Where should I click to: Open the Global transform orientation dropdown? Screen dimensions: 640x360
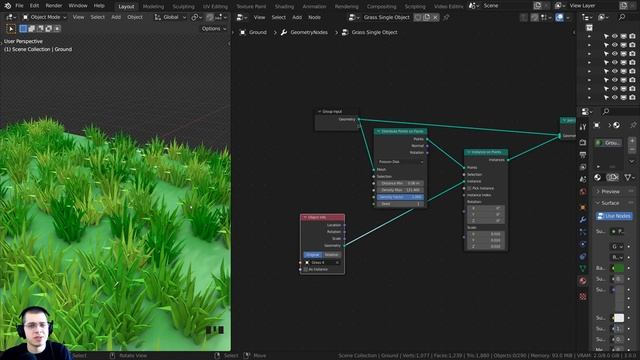click(x=170, y=17)
